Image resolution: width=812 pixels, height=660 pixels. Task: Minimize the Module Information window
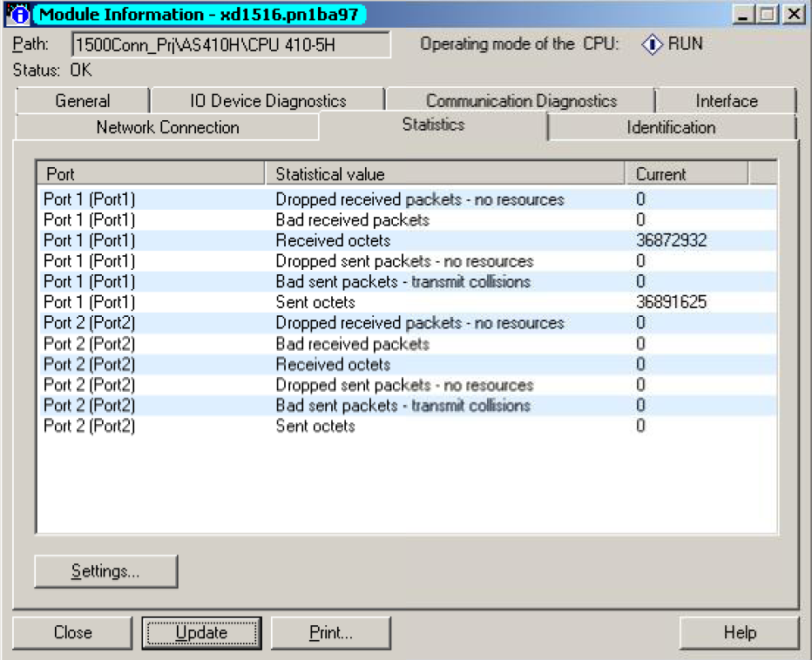point(743,15)
